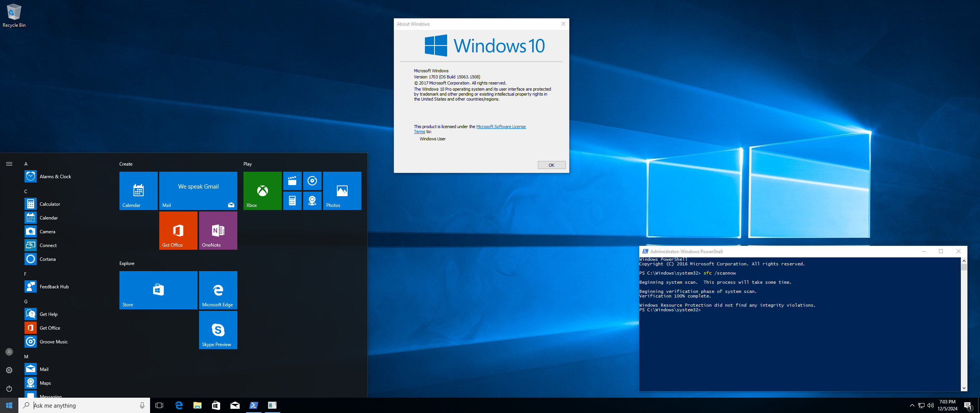The image size is (980, 413).
Task: Click the letter A app list header
Action: [26, 164]
